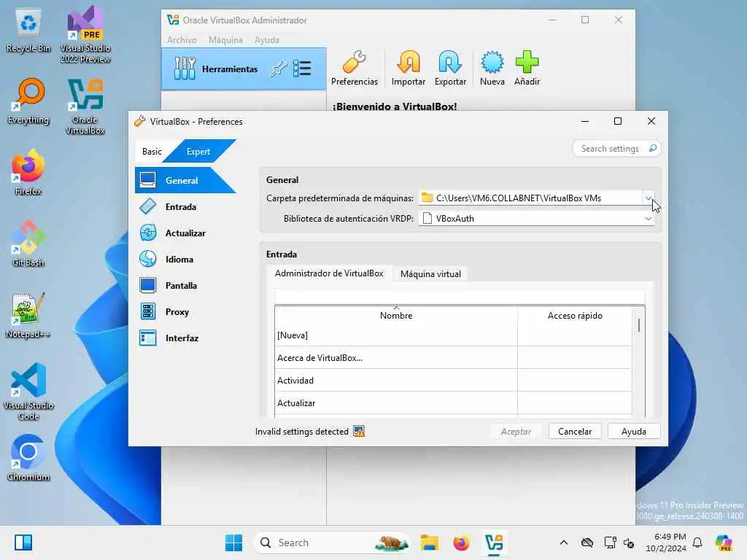Click the shortcut filter field above table
This screenshot has height=560, width=747.
pyautogui.click(x=460, y=297)
